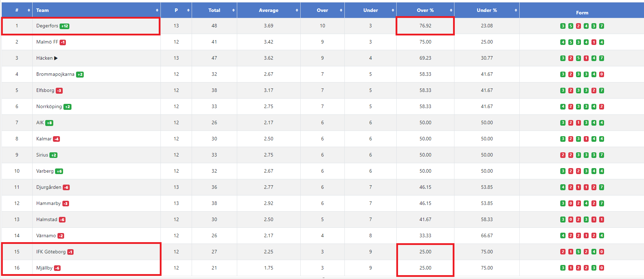The image size is (644, 279).
Task: Sort by Average column sort arrows
Action: [297, 10]
